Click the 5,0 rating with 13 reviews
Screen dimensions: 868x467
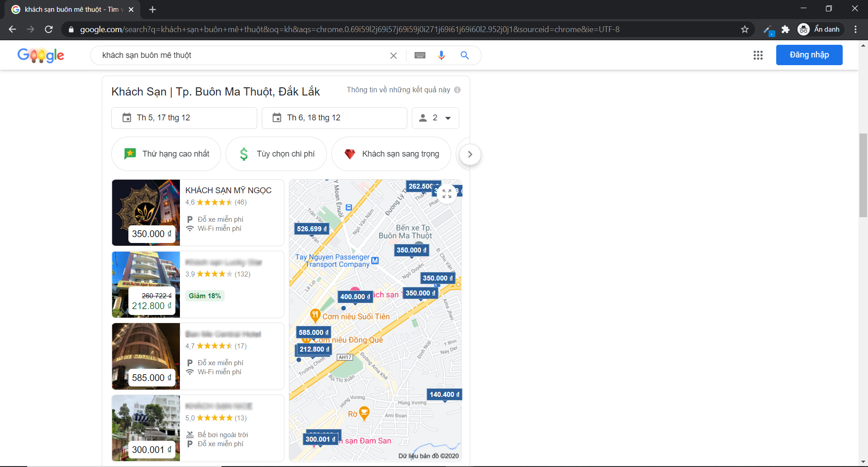[x=216, y=418]
